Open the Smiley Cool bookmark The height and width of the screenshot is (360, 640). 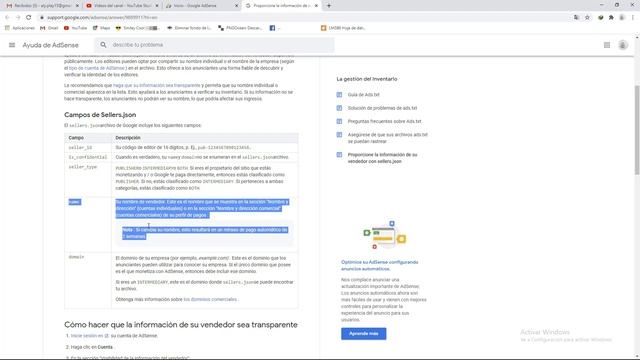[x=137, y=28]
